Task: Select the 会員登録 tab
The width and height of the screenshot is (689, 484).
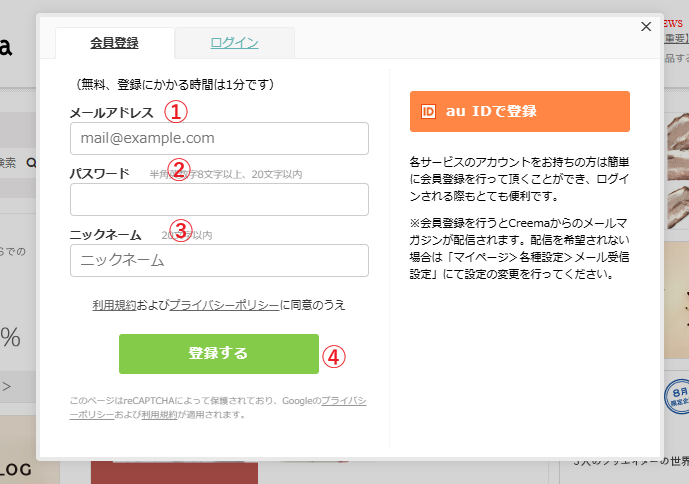Action: click(114, 42)
